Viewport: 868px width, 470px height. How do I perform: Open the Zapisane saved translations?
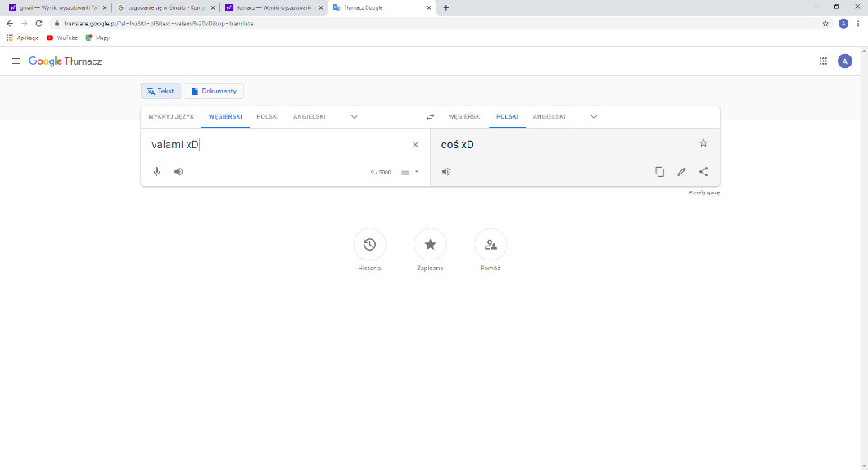click(430, 245)
